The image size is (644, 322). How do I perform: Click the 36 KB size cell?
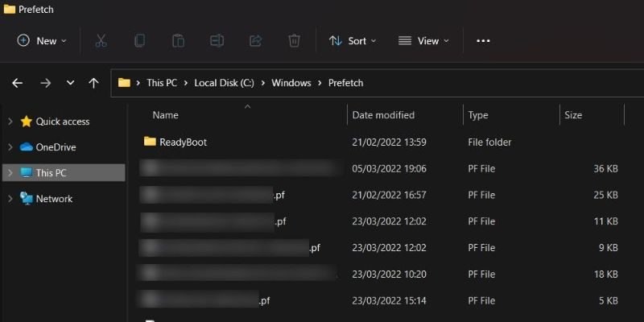point(606,169)
